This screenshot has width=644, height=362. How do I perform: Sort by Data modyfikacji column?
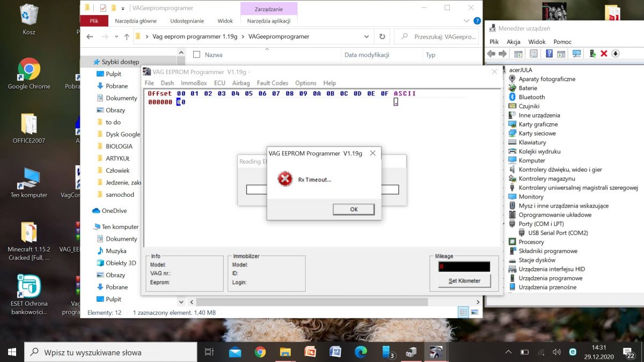[x=367, y=55]
